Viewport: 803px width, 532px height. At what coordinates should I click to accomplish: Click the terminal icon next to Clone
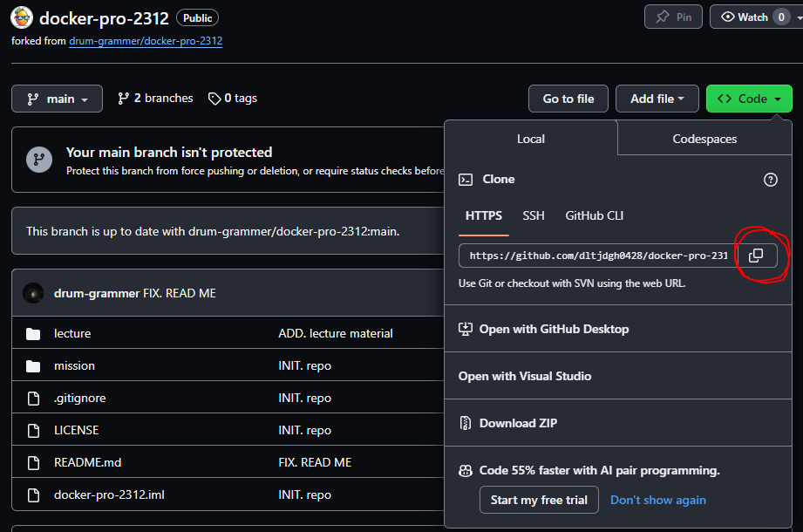coord(466,180)
